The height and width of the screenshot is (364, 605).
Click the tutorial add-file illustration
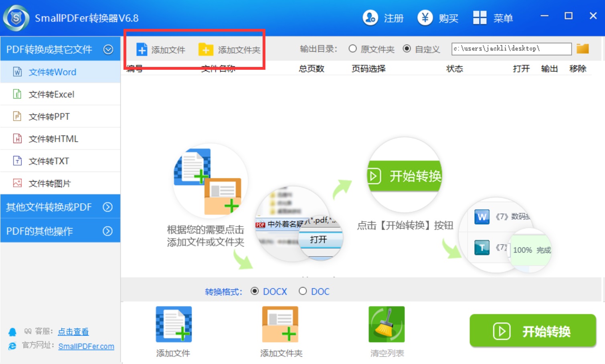click(210, 181)
